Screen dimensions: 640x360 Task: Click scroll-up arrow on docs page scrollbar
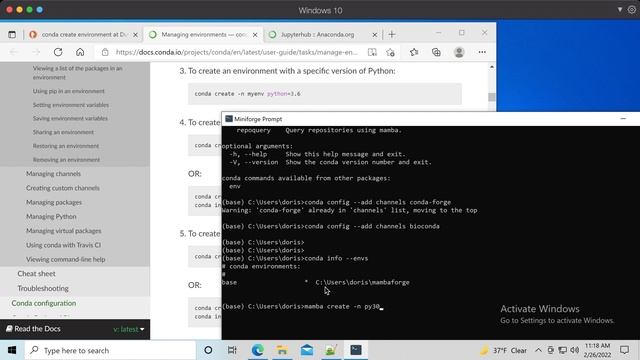[x=491, y=67]
